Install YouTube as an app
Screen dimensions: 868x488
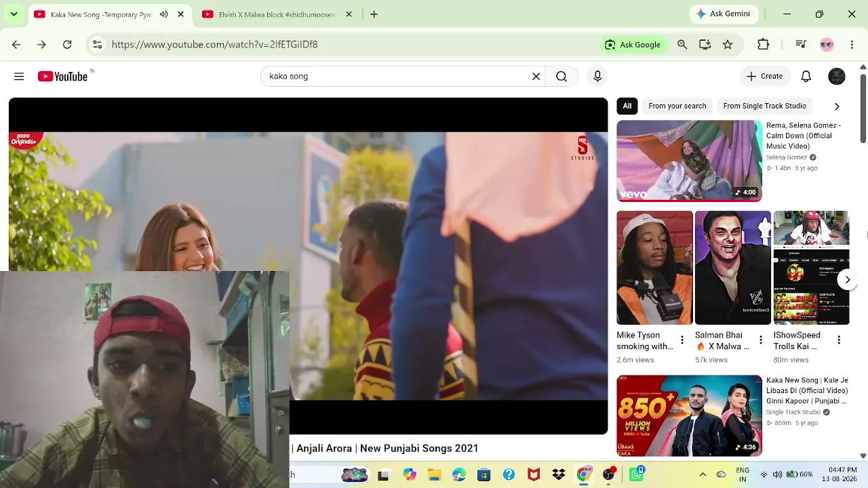click(705, 45)
